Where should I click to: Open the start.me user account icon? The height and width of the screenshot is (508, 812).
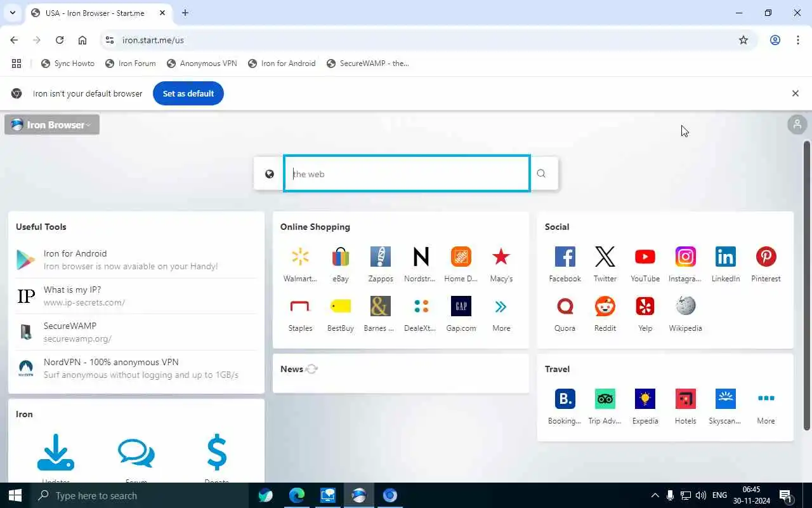click(x=797, y=124)
